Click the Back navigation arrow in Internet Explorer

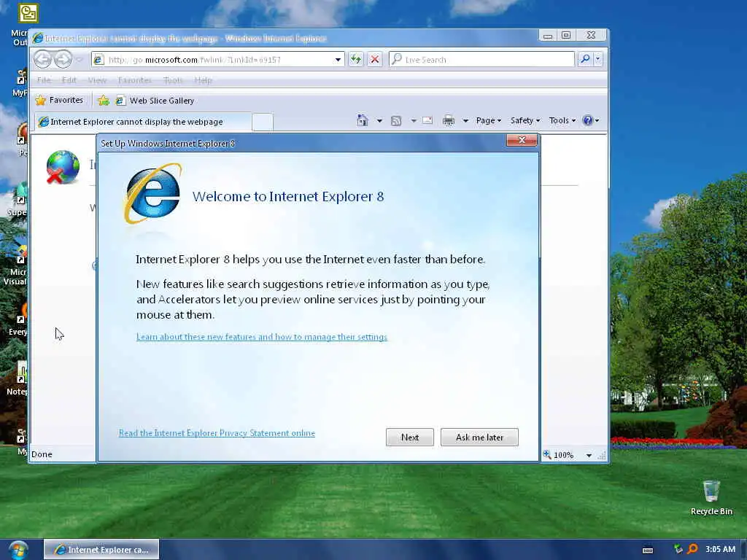[42, 60]
